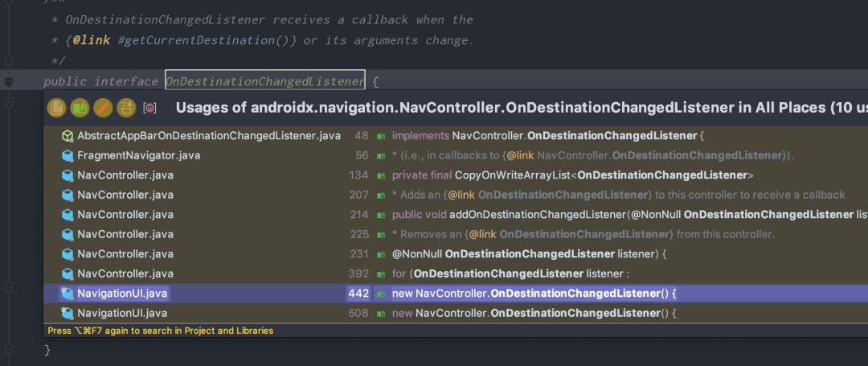Image resolution: width=868 pixels, height=366 pixels.
Task: Click green usage icon beside line 214
Action: point(381,215)
